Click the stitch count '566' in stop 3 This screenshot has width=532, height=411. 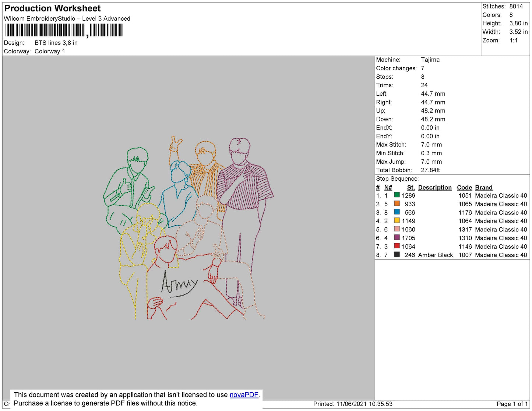(x=410, y=213)
